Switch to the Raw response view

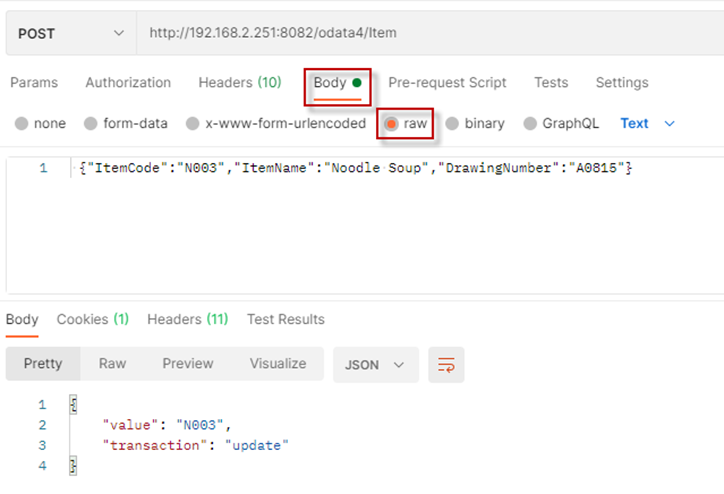(x=112, y=364)
